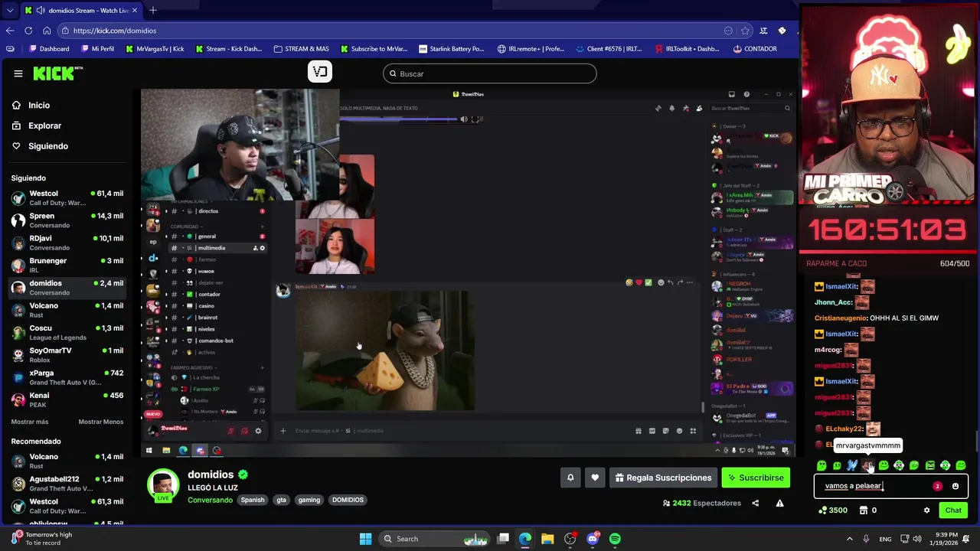980x551 pixels.
Task: Open Kenai channel in sidebar
Action: [67, 400]
